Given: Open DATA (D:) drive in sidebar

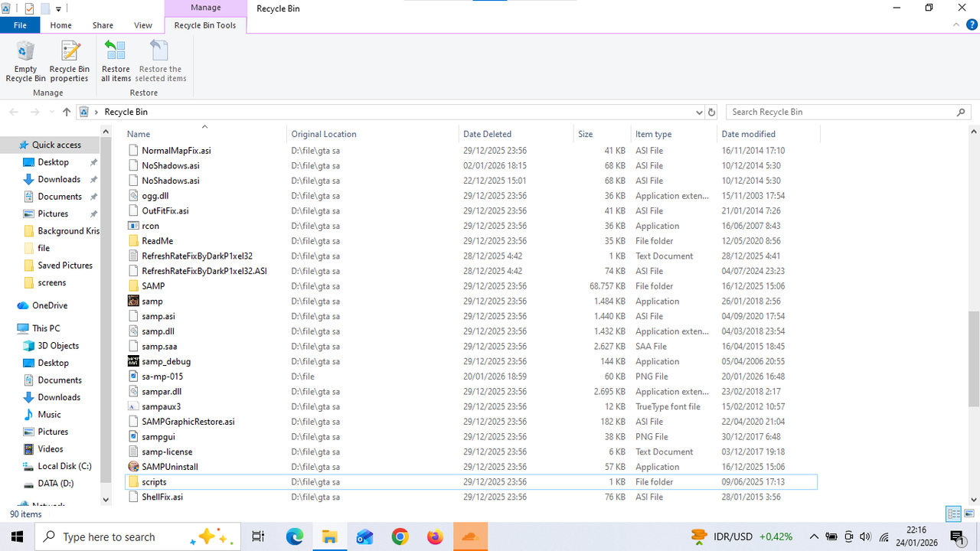Looking at the screenshot, I should 56,484.
